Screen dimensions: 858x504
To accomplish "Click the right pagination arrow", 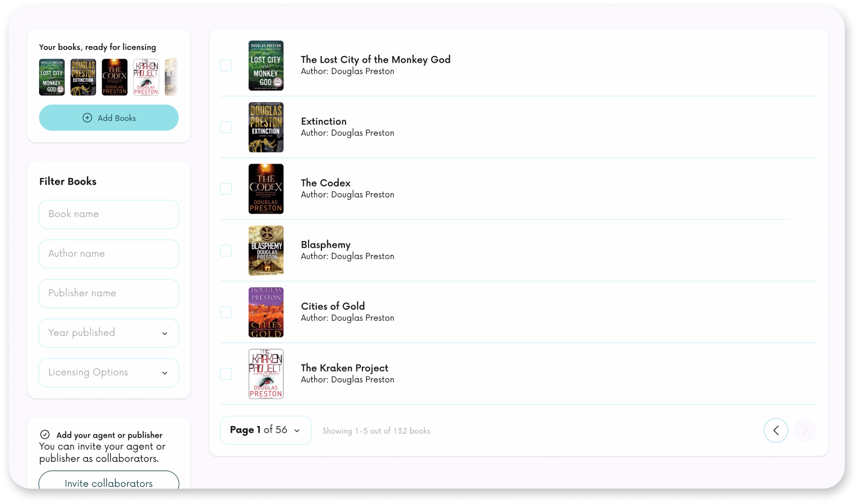I will click(x=805, y=430).
